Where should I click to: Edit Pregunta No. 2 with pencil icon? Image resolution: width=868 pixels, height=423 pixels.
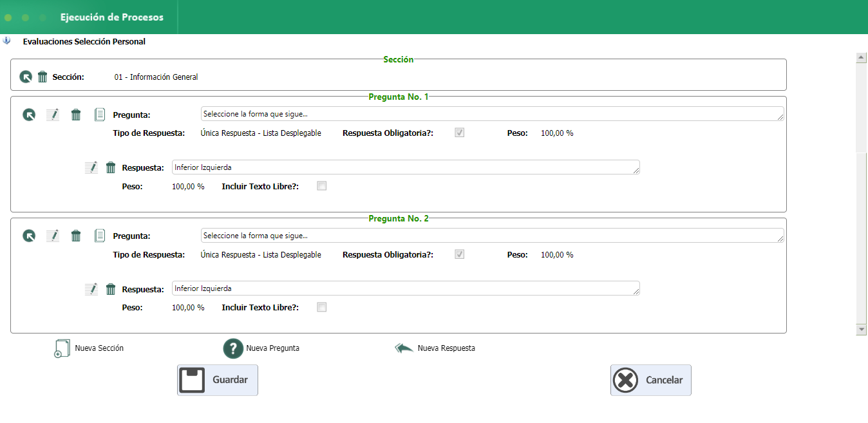click(x=53, y=236)
